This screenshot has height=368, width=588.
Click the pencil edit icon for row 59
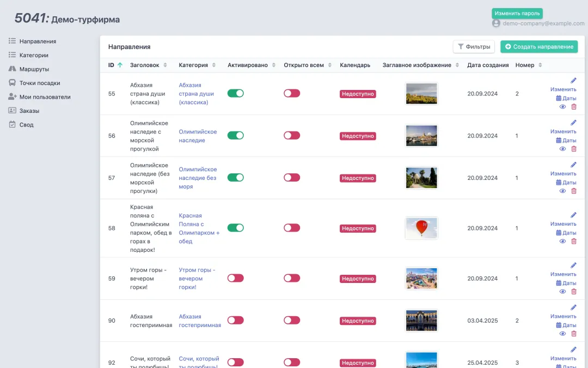573,265
